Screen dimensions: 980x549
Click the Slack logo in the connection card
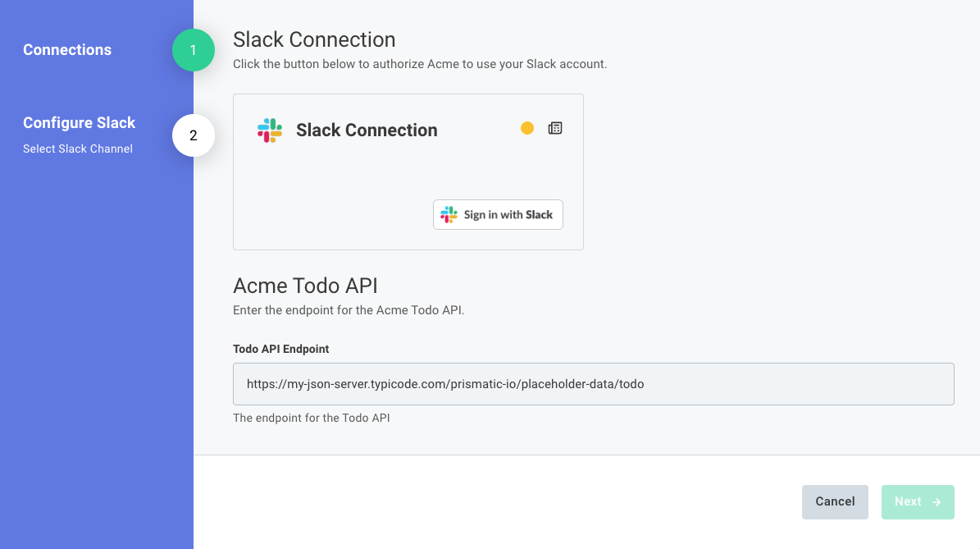tap(270, 130)
